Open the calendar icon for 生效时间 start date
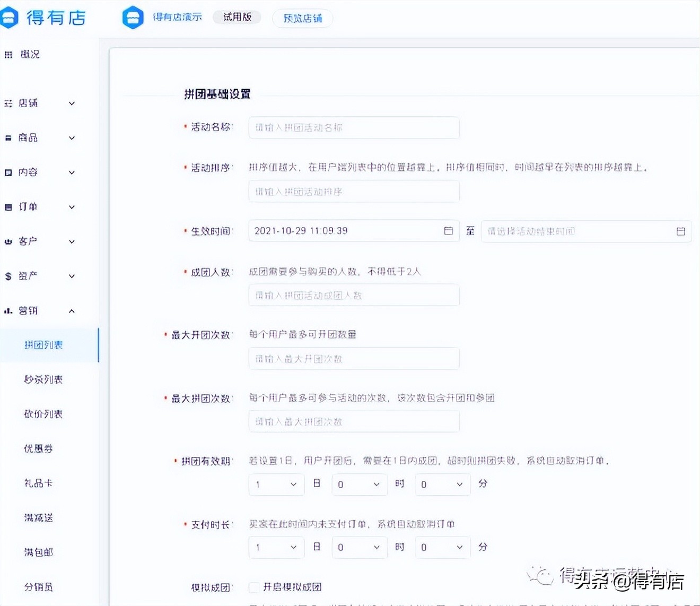 click(x=448, y=230)
